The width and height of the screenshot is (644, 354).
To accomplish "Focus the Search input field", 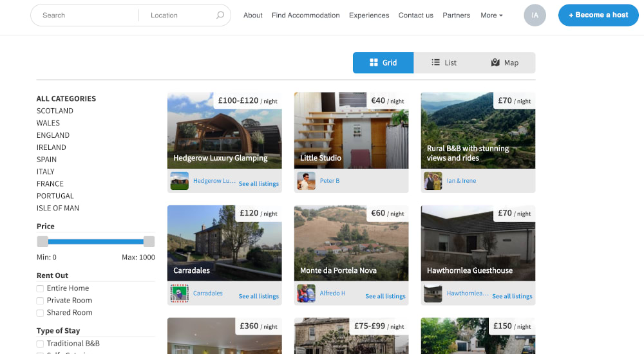I will click(x=86, y=15).
